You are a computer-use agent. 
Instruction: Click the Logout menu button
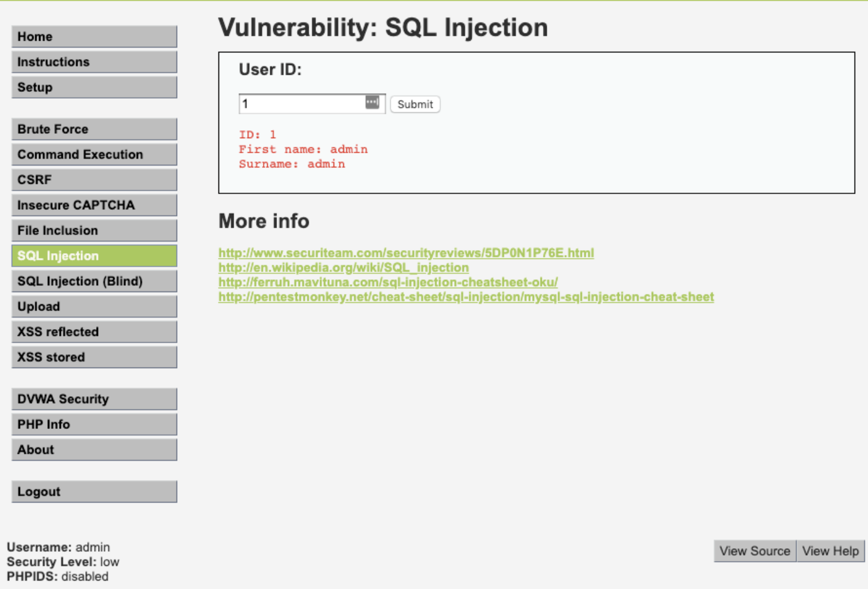[94, 492]
